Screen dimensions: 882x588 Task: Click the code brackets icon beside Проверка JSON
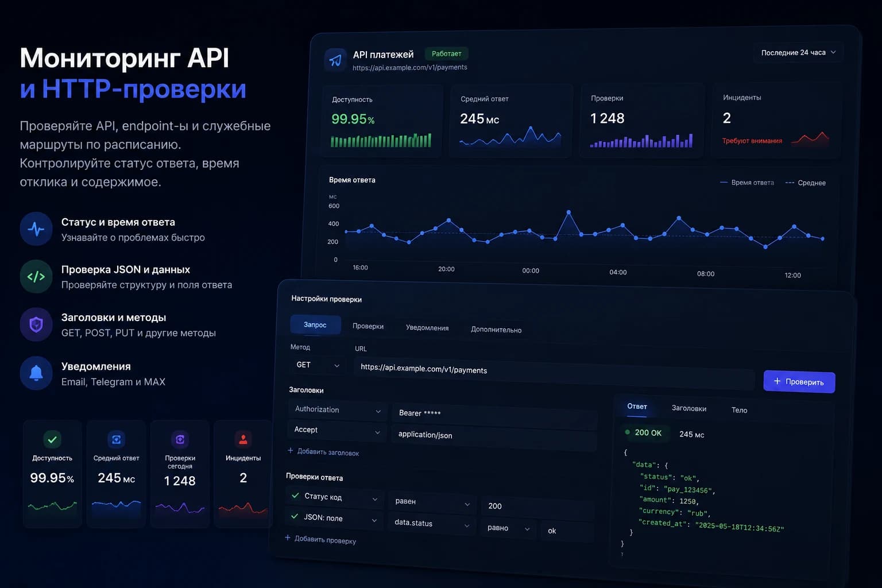pos(36,277)
